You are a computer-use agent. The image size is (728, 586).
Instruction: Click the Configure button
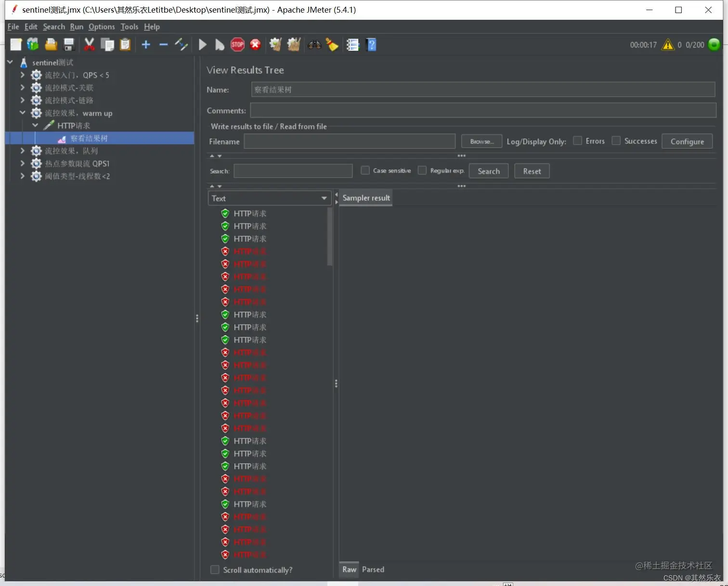point(687,141)
